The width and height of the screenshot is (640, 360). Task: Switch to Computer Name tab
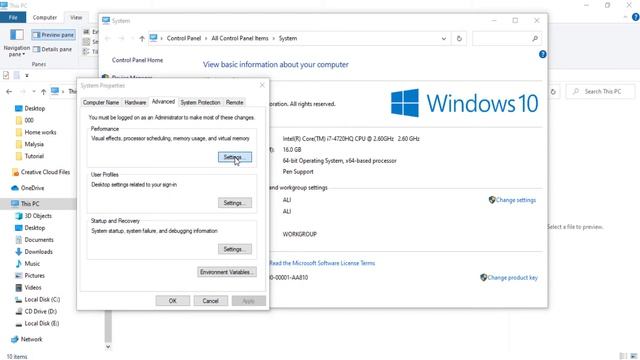pyautogui.click(x=101, y=102)
